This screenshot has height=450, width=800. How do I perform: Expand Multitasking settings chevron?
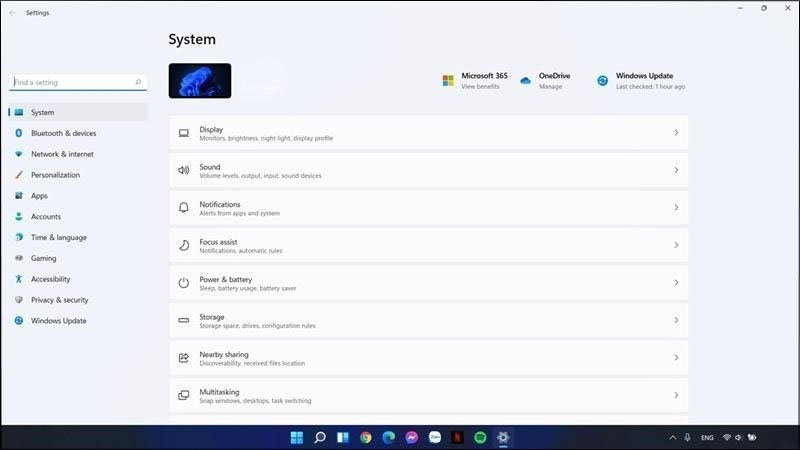point(676,395)
